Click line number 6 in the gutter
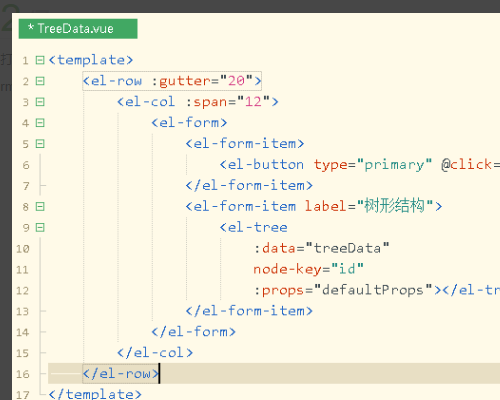This screenshot has height=400, width=500. (x=26, y=165)
